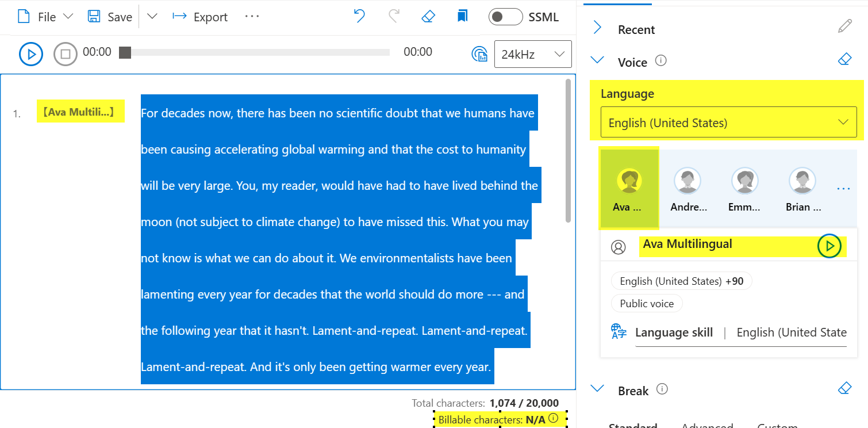Screen dimensions: 868x428
Task: Stop audio playback with stop button
Action: point(66,54)
